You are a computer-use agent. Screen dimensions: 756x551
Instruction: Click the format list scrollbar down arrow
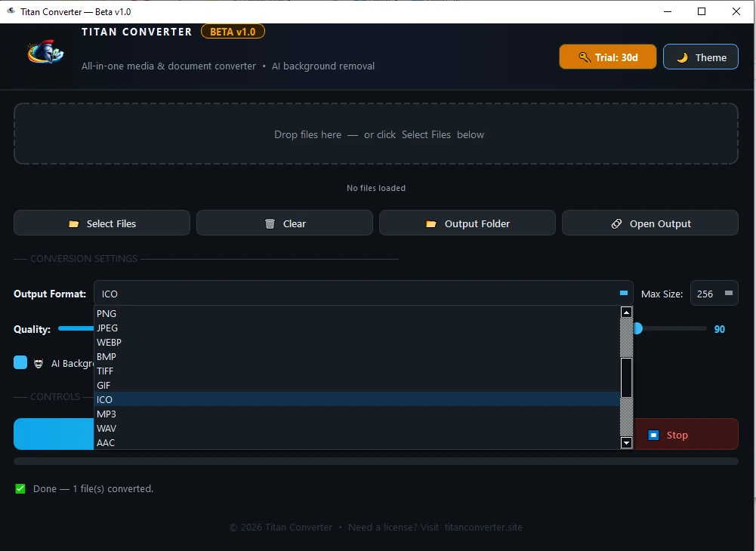[x=626, y=443]
